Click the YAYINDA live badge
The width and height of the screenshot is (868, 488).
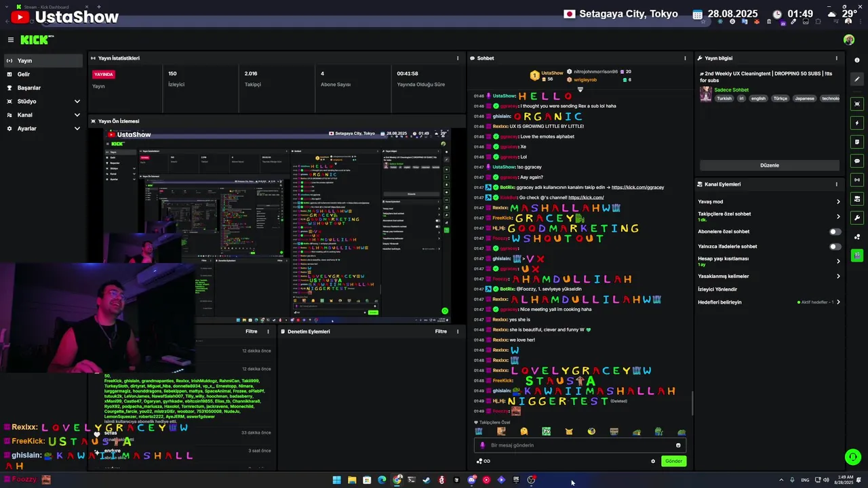pyautogui.click(x=104, y=75)
